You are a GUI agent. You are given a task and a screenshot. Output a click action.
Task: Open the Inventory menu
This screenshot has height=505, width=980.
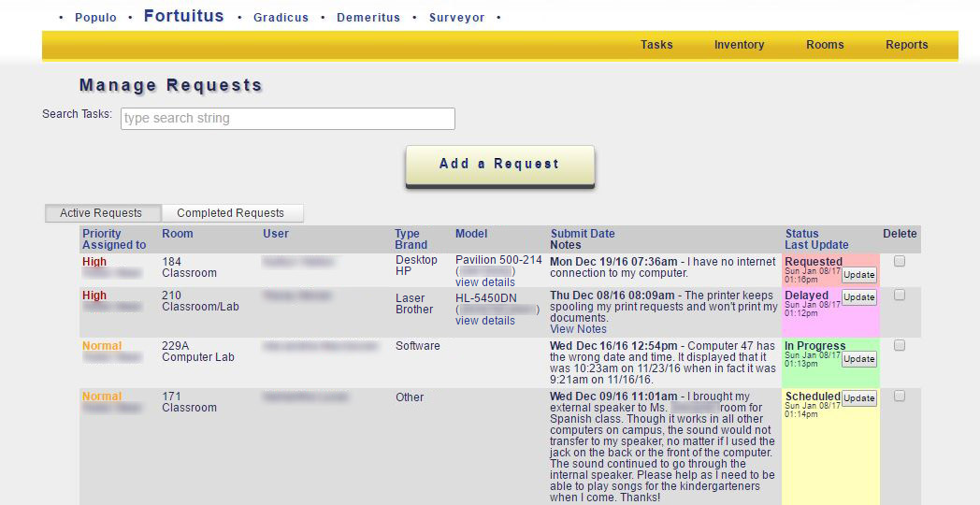tap(739, 45)
